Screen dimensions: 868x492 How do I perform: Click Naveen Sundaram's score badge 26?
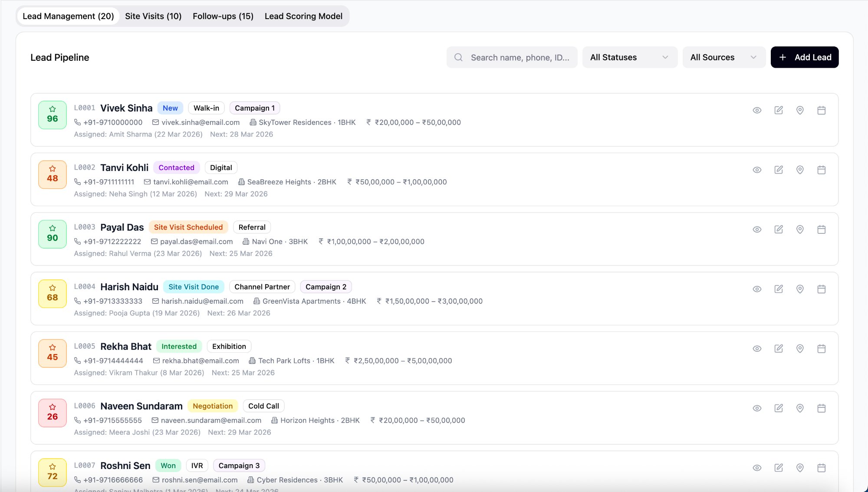click(53, 413)
